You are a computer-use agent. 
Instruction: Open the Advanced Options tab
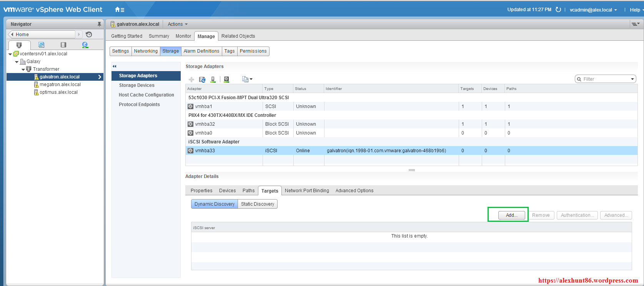click(x=354, y=191)
